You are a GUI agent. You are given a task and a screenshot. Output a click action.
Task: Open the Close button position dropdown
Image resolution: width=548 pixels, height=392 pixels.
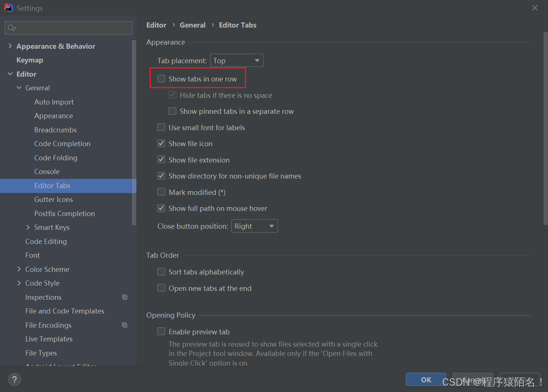coord(255,226)
